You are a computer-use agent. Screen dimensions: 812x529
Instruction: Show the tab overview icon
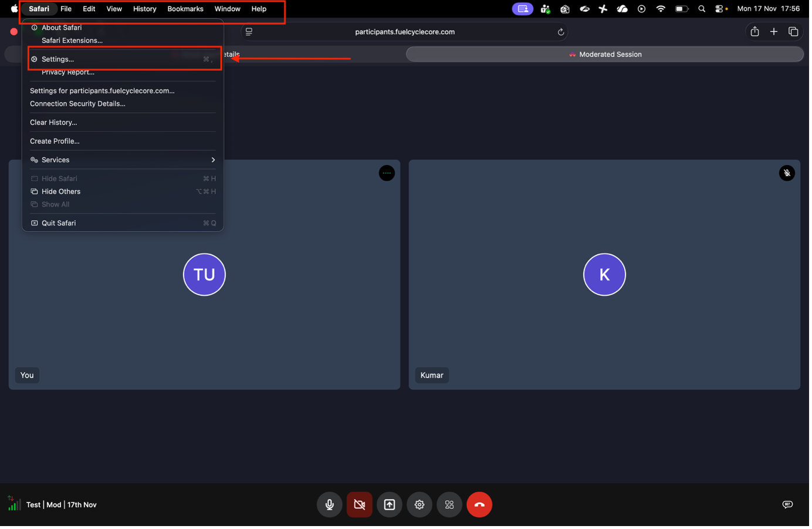point(793,32)
